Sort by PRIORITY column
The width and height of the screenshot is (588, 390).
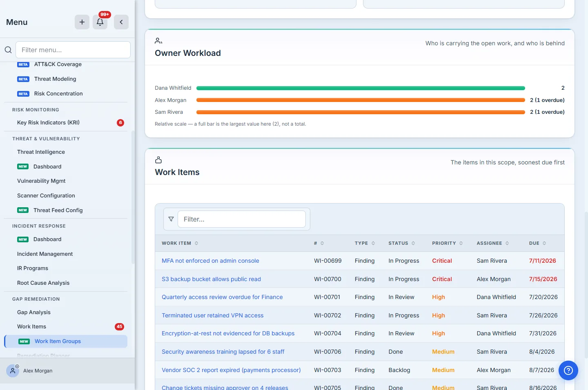click(448, 243)
